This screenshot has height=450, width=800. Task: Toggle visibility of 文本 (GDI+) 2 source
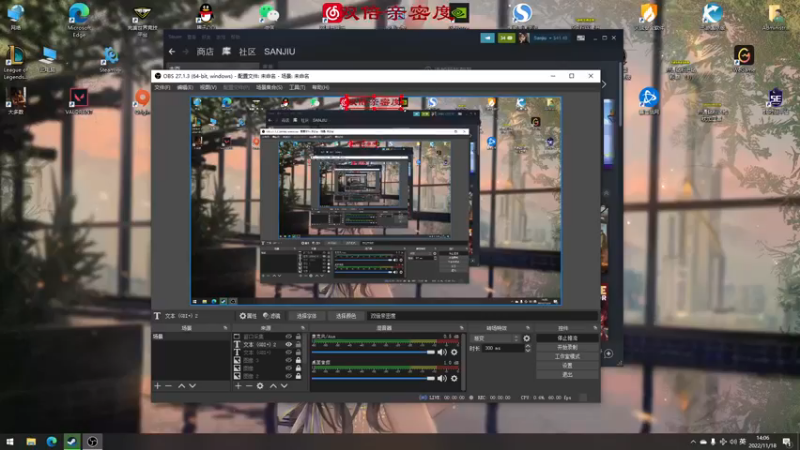(289, 344)
